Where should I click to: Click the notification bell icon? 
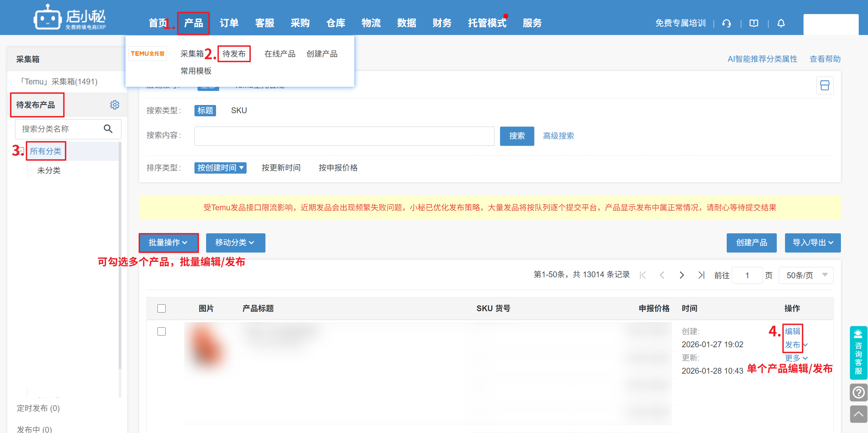pos(781,23)
